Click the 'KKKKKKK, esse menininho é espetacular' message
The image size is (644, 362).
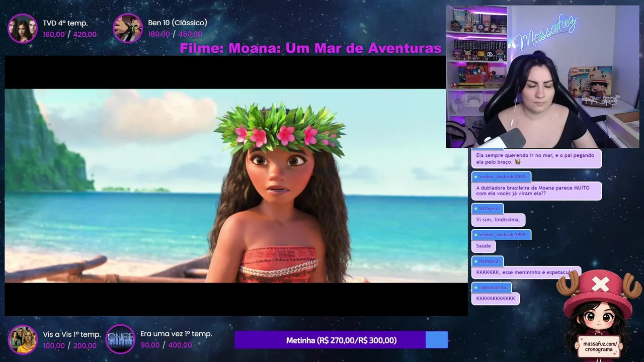(526, 272)
